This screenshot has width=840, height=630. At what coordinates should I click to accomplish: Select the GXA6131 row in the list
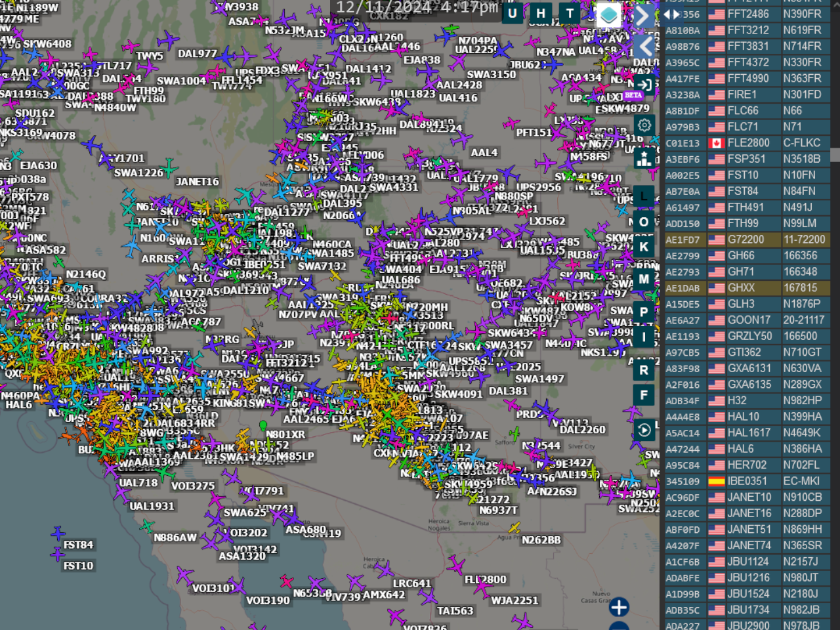746,368
